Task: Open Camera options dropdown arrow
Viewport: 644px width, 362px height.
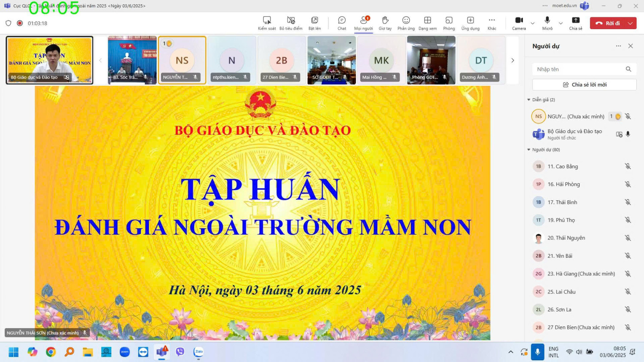Action: (x=532, y=23)
